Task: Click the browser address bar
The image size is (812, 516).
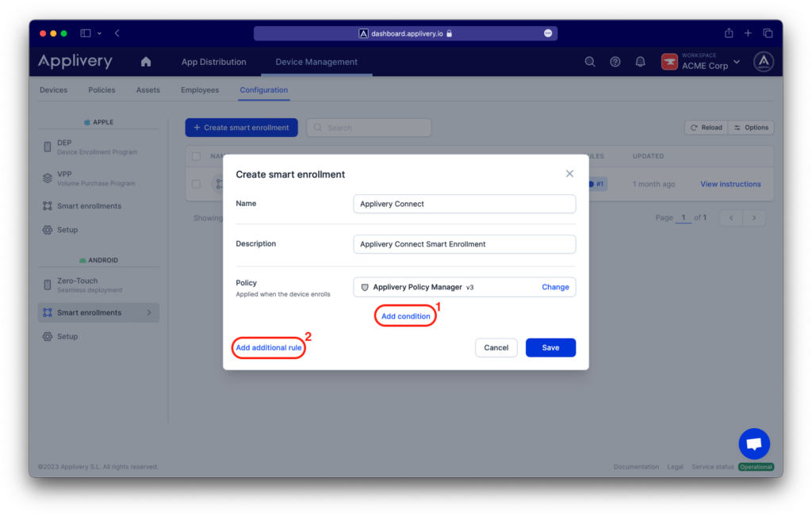Action: point(405,33)
